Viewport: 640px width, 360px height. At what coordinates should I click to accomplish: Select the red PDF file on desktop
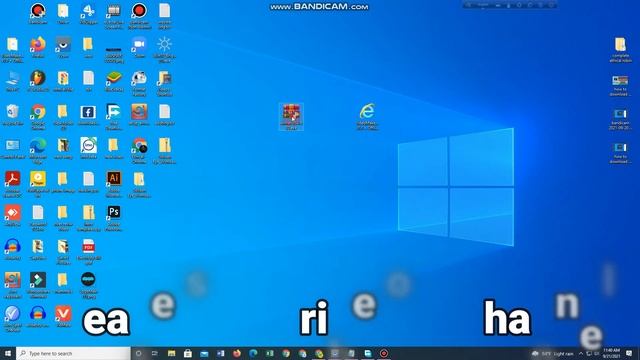click(x=88, y=252)
